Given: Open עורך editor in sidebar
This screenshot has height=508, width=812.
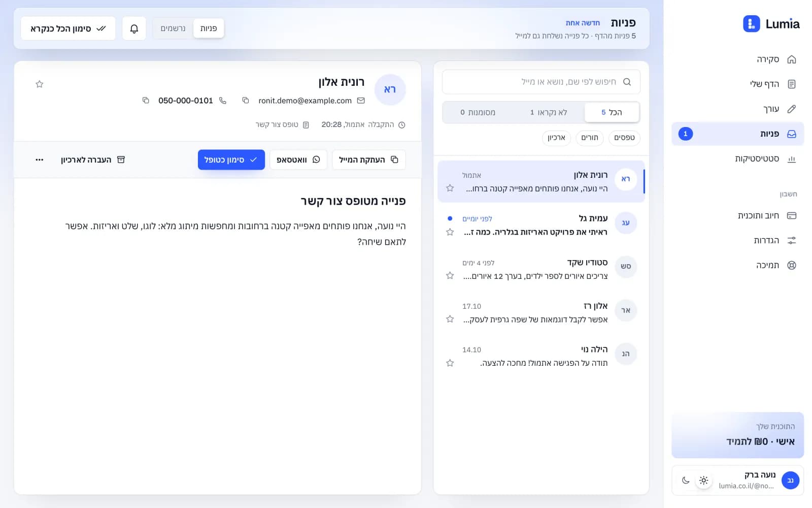Looking at the screenshot, I should [737, 109].
